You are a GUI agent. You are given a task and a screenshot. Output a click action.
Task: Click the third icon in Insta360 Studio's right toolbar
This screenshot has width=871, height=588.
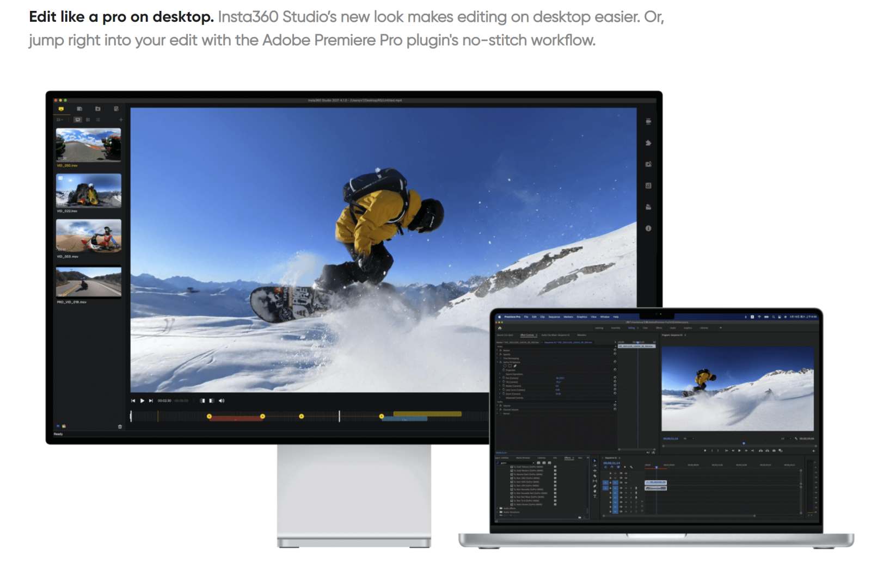(x=648, y=164)
